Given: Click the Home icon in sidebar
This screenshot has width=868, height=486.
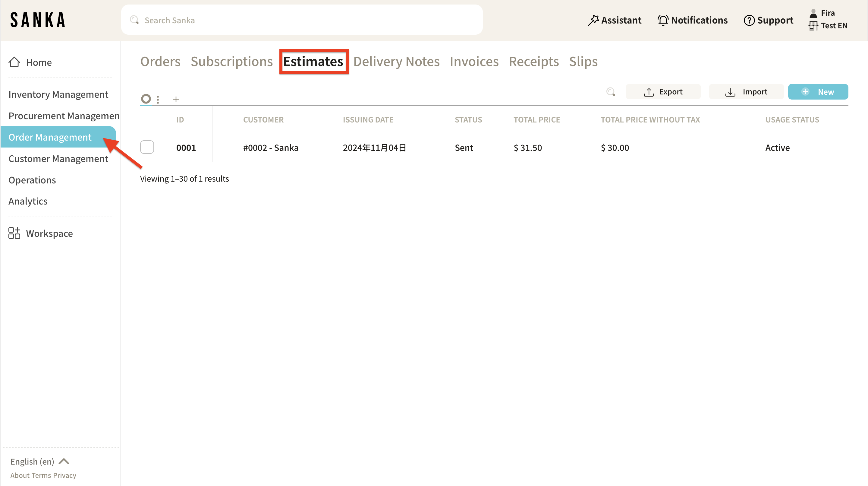Looking at the screenshot, I should click(x=14, y=62).
